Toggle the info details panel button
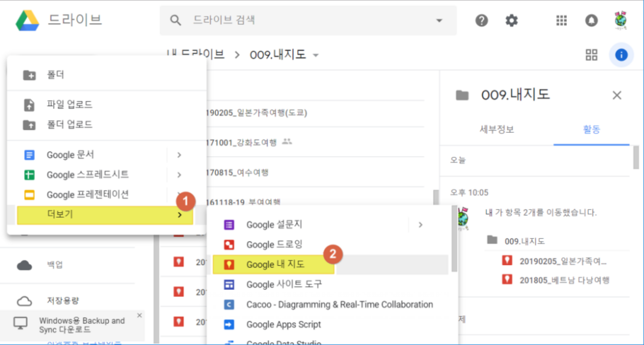644x345 pixels. click(x=621, y=55)
